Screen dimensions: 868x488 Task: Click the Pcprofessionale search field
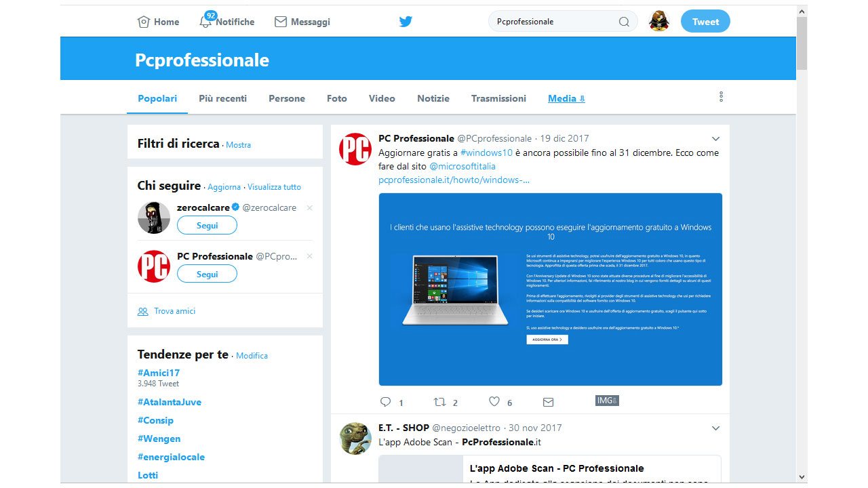(553, 22)
